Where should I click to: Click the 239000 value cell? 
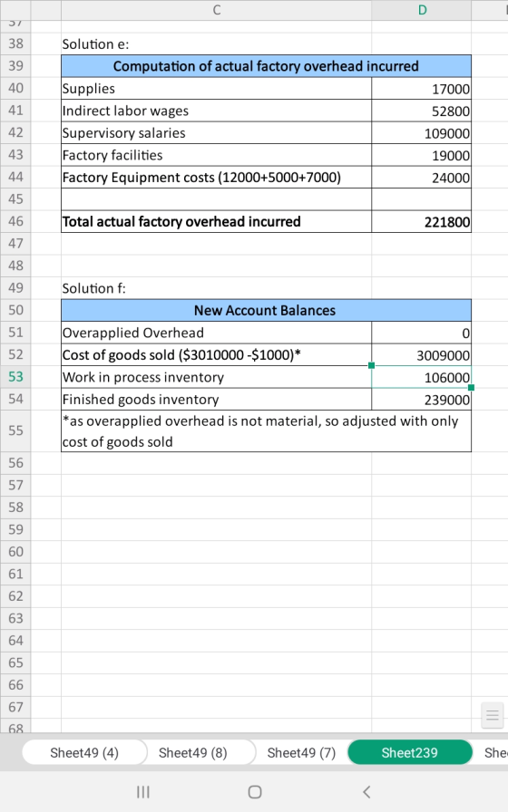pos(422,400)
